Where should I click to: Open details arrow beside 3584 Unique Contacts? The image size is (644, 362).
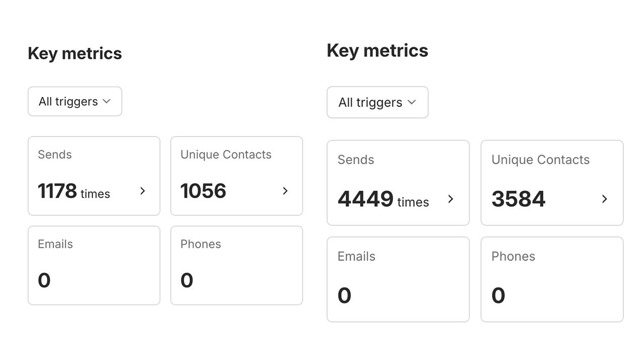605,199
